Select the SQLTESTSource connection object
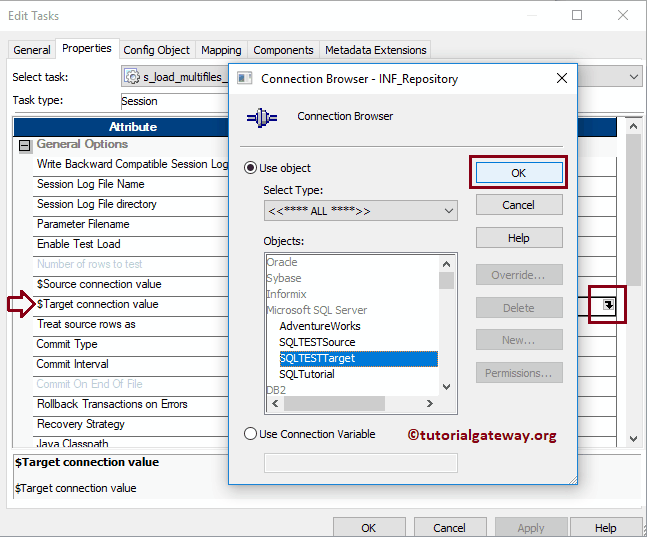 (317, 342)
